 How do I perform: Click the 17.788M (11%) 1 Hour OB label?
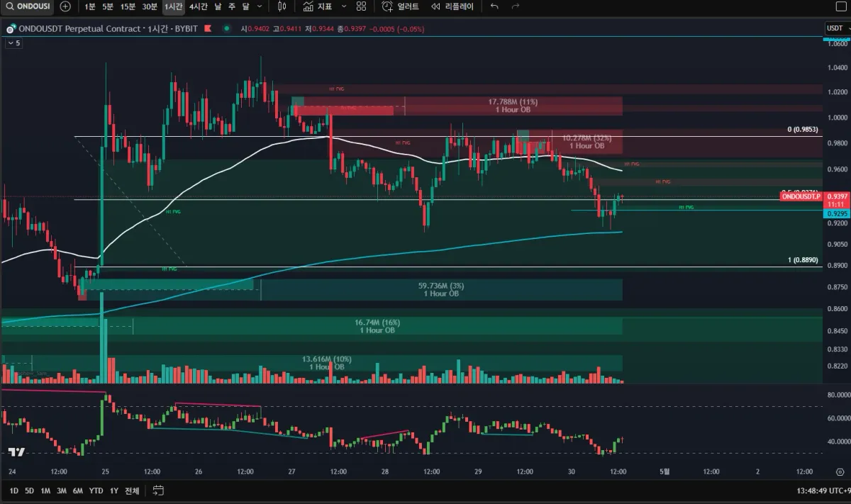pos(512,106)
